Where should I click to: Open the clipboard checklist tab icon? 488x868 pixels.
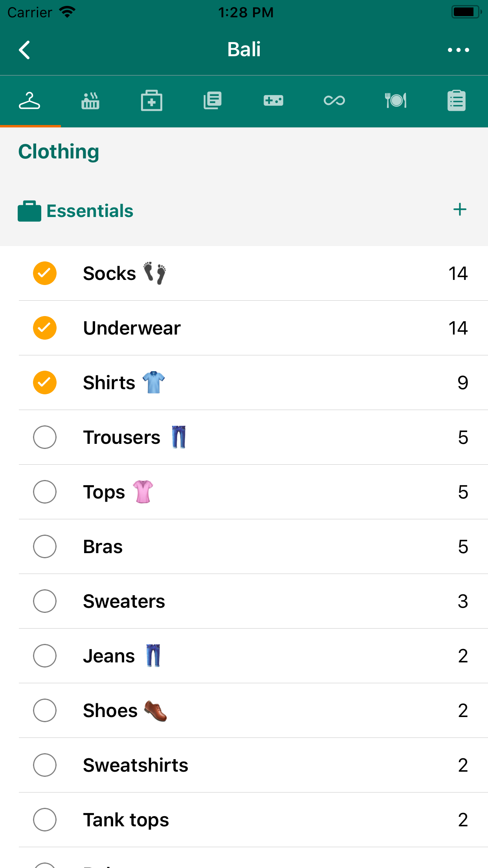point(456,101)
